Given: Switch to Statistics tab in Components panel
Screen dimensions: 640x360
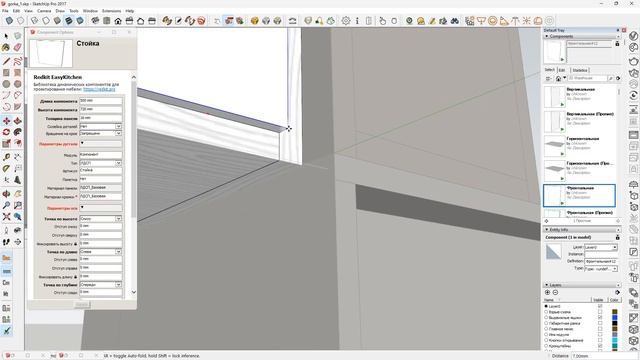Looking at the screenshot, I should click(580, 70).
